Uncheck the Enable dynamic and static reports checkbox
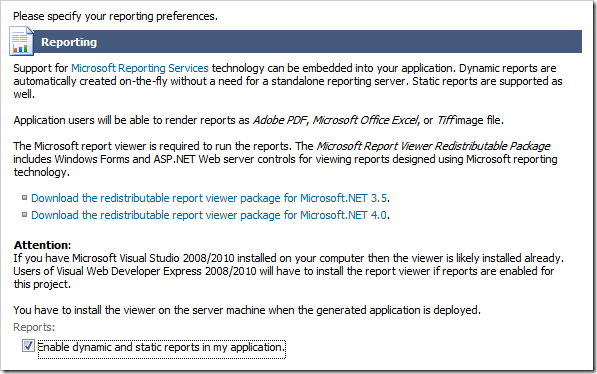 pyautogui.click(x=28, y=346)
